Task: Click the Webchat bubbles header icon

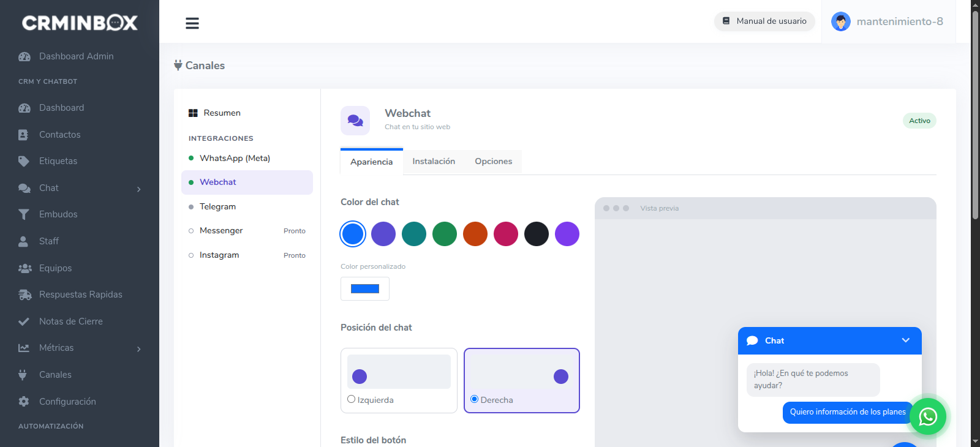Action: [355, 121]
